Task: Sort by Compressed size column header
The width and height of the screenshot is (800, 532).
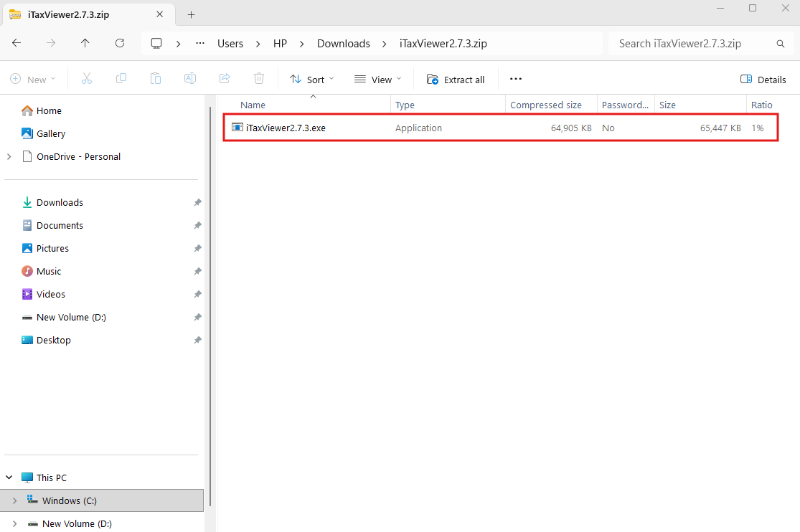Action: tap(546, 105)
